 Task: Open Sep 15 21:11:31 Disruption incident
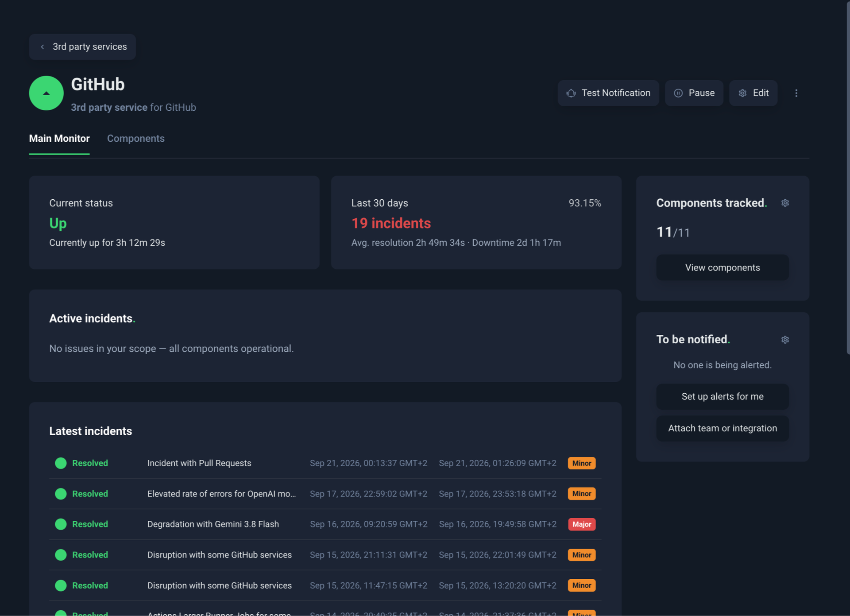pos(325,555)
